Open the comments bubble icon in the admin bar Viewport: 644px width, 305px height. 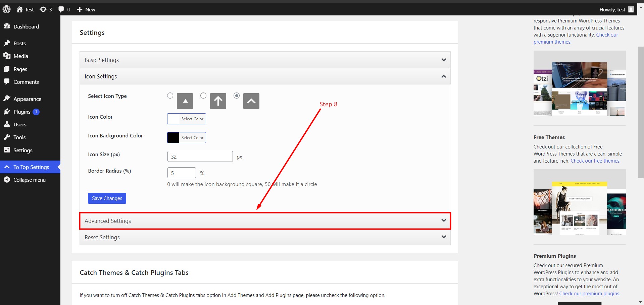61,9
